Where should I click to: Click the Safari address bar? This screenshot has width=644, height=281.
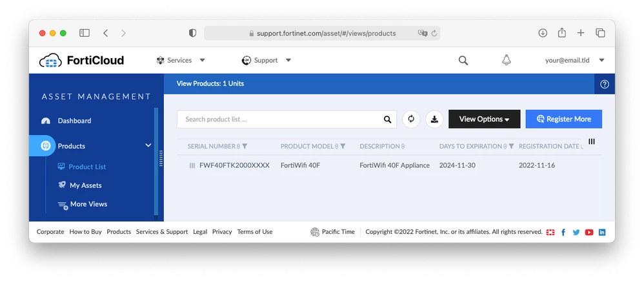[322, 34]
